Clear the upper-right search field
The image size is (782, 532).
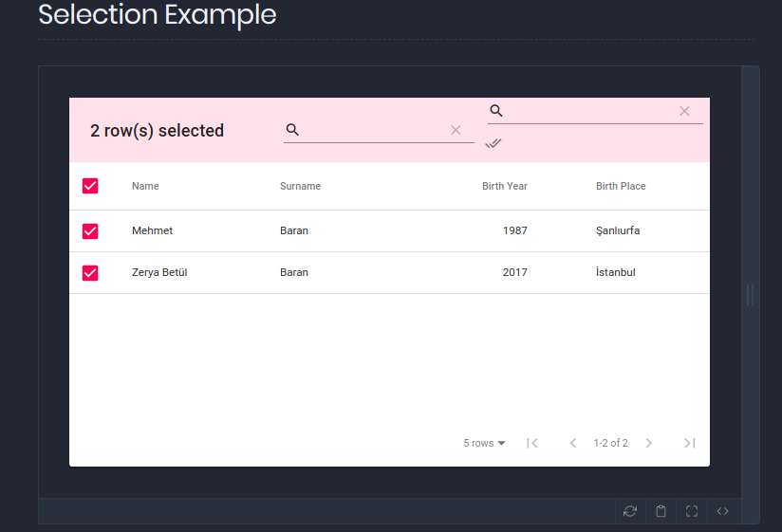[684, 111]
